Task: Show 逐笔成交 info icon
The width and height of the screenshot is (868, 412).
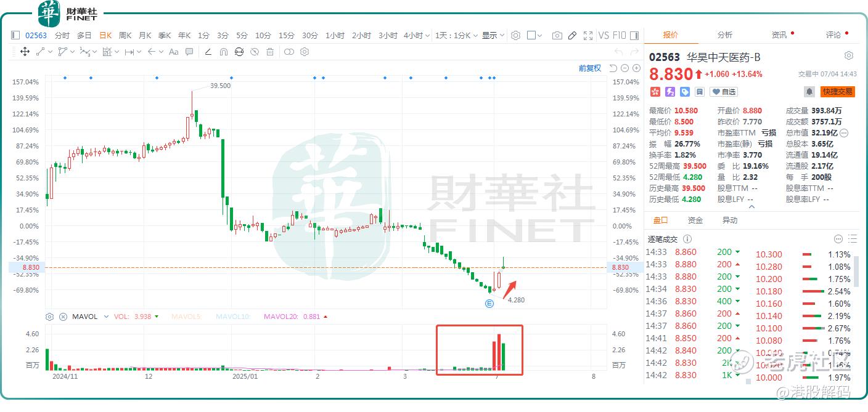Action: pyautogui.click(x=687, y=239)
